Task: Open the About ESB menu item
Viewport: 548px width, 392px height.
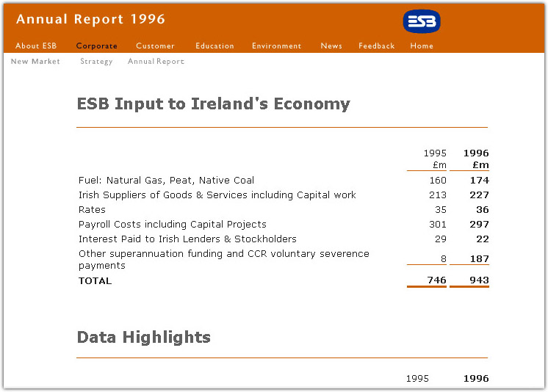Action: (36, 46)
